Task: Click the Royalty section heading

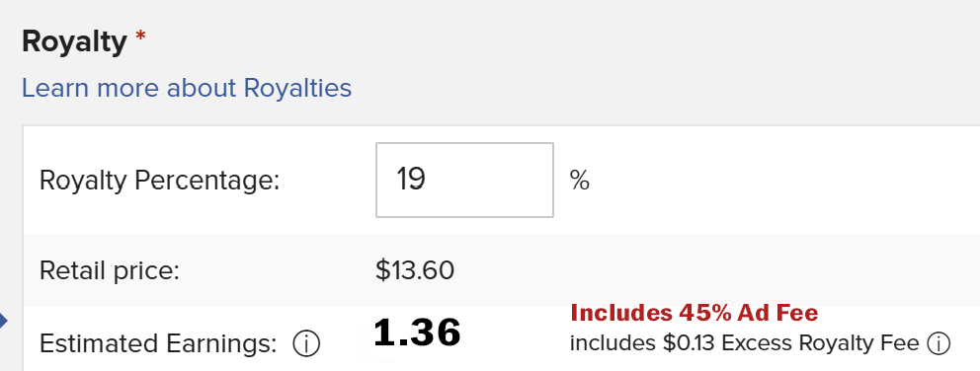Action: point(74,42)
